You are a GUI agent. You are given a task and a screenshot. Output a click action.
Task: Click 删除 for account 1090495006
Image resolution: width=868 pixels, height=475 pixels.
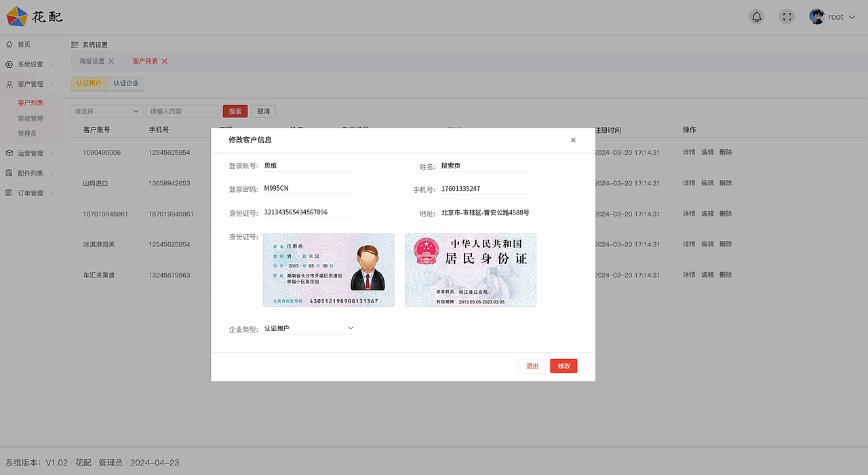[x=726, y=153]
